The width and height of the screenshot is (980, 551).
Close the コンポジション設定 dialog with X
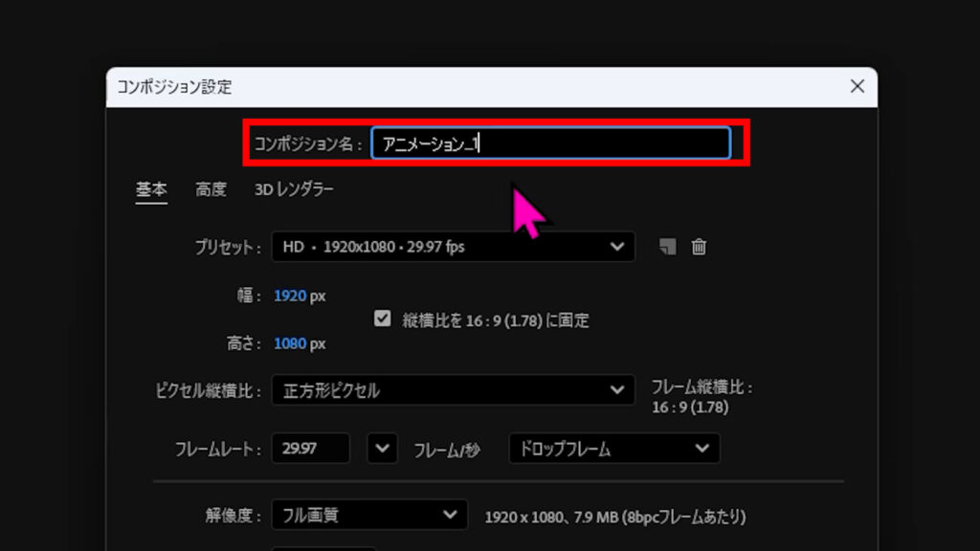(x=857, y=87)
